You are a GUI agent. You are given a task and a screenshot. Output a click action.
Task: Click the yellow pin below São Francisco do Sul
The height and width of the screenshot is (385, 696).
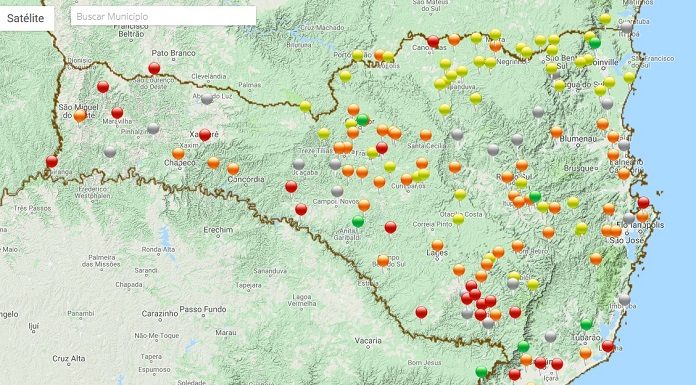(629, 78)
